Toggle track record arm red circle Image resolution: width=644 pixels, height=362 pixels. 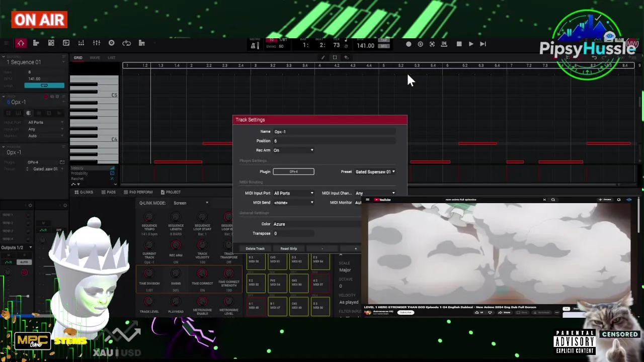(x=46, y=97)
